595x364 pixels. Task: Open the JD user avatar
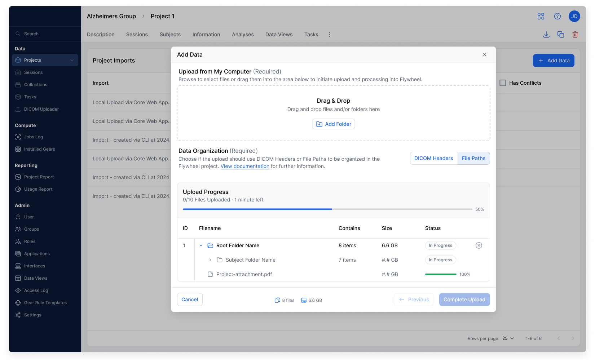(574, 16)
